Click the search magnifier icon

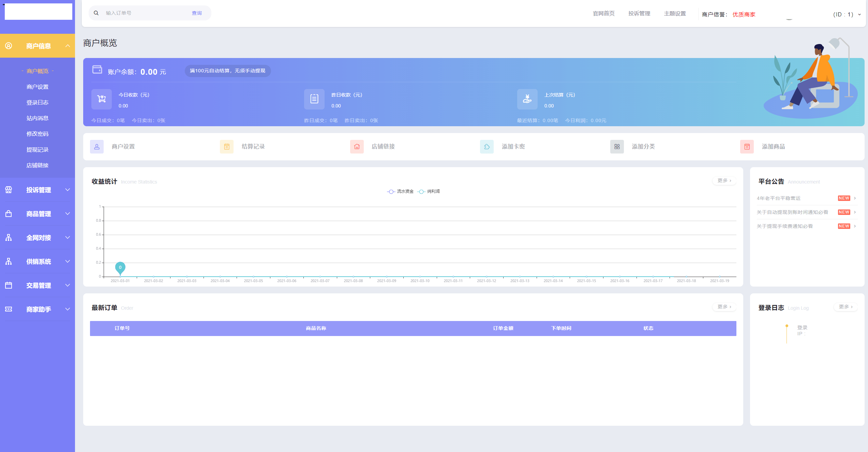96,13
